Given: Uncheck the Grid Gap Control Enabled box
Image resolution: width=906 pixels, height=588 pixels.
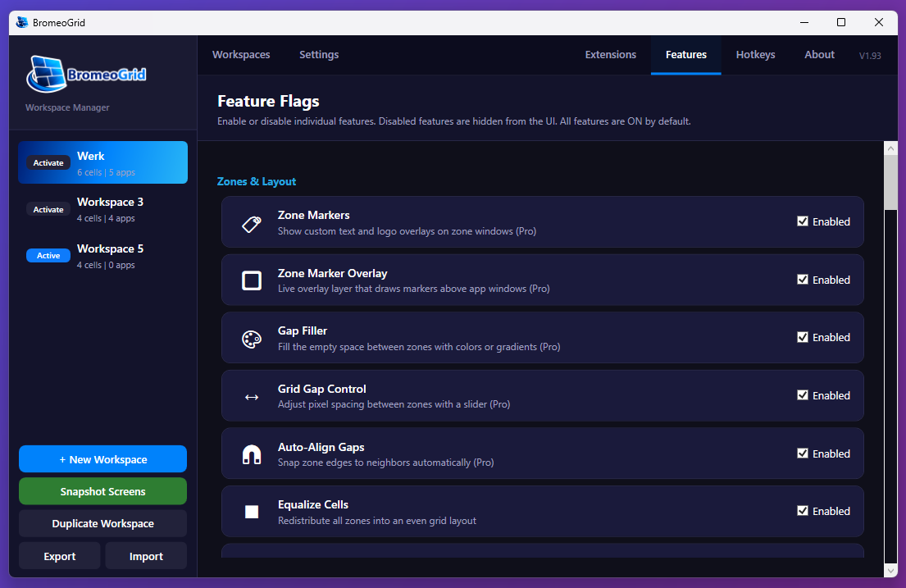Looking at the screenshot, I should pos(802,395).
